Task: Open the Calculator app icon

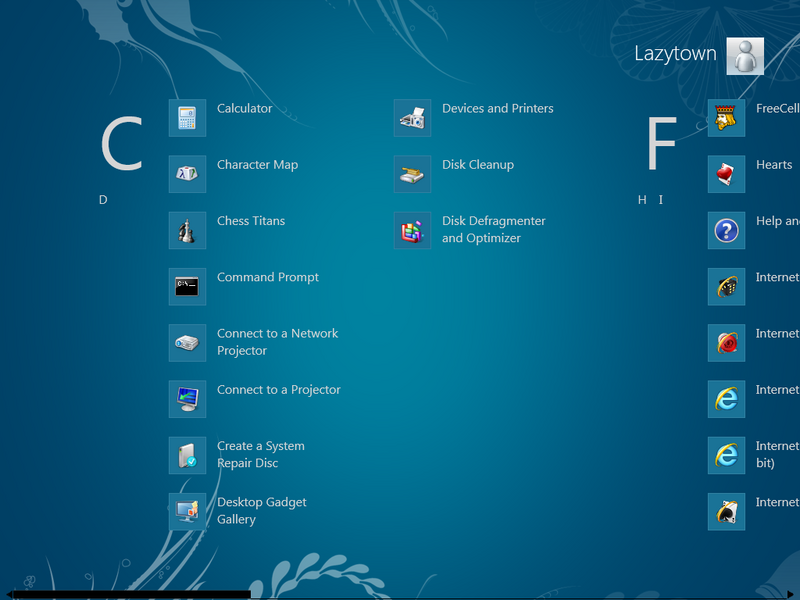Action: (187, 118)
